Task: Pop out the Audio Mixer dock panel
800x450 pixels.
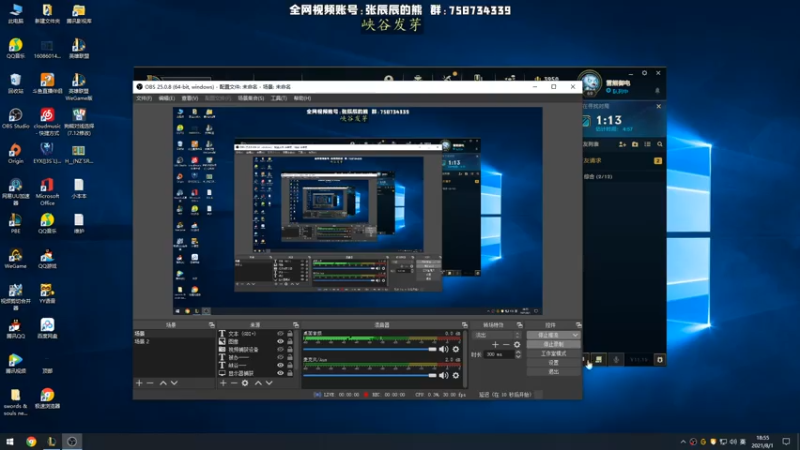Action: point(464,325)
